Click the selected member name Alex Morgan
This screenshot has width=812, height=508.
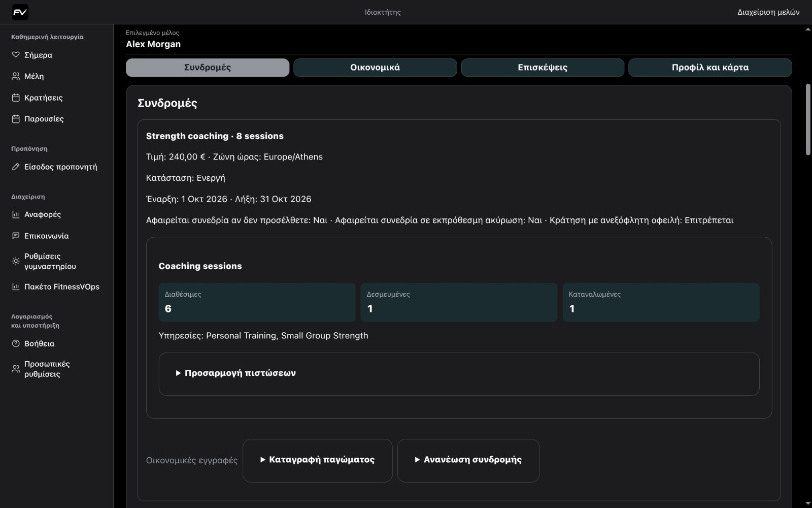point(153,44)
